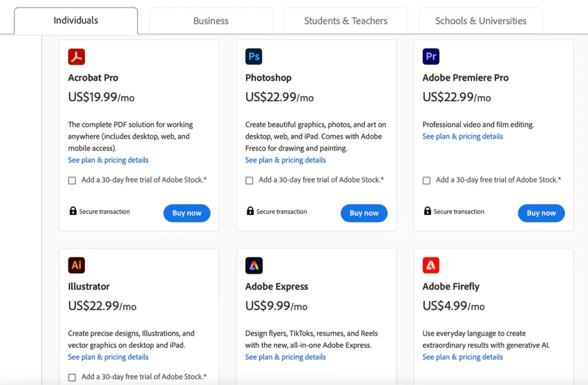Click the lock icon in Photoshop card
Screen dimensions: 588x385
(250, 211)
